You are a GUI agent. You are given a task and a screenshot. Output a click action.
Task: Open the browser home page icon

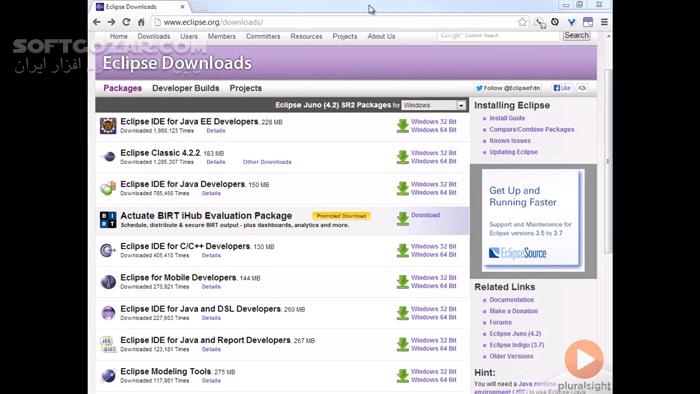141,22
